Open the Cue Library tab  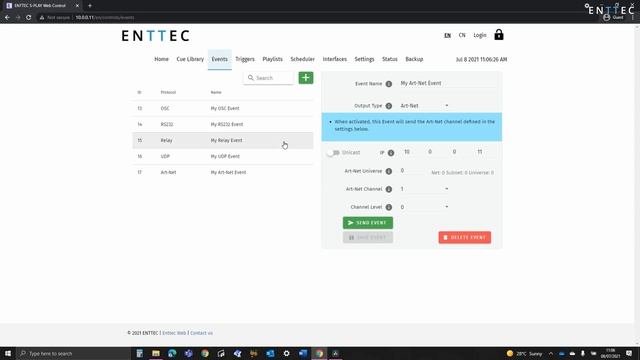click(190, 59)
